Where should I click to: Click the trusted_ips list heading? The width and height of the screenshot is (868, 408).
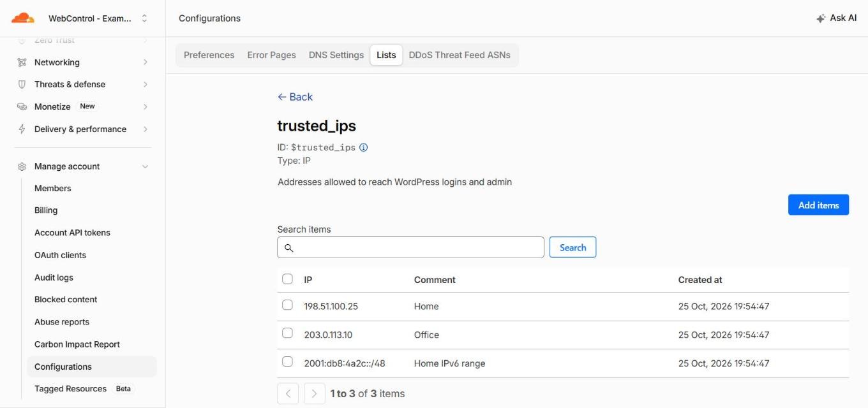pos(317,126)
